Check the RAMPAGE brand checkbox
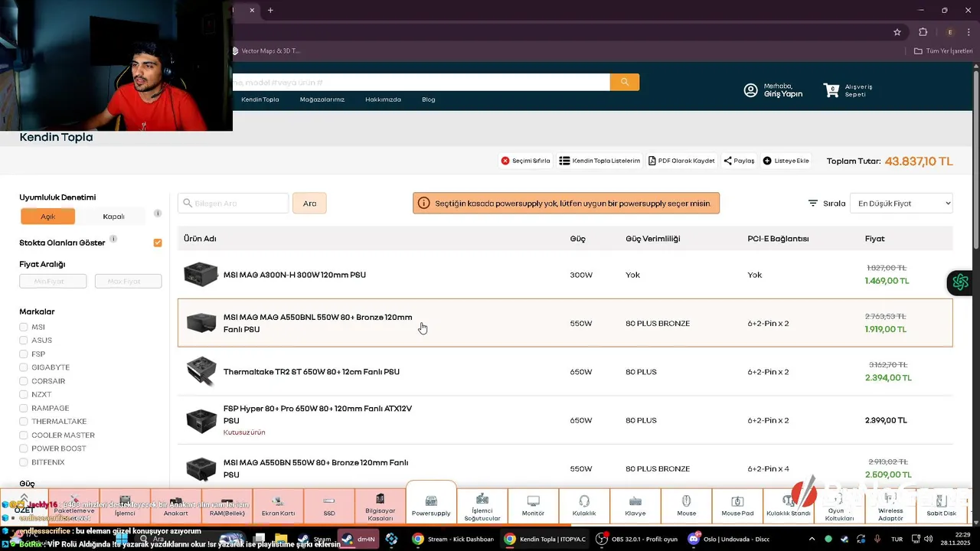This screenshot has height=551, width=980. coord(24,408)
